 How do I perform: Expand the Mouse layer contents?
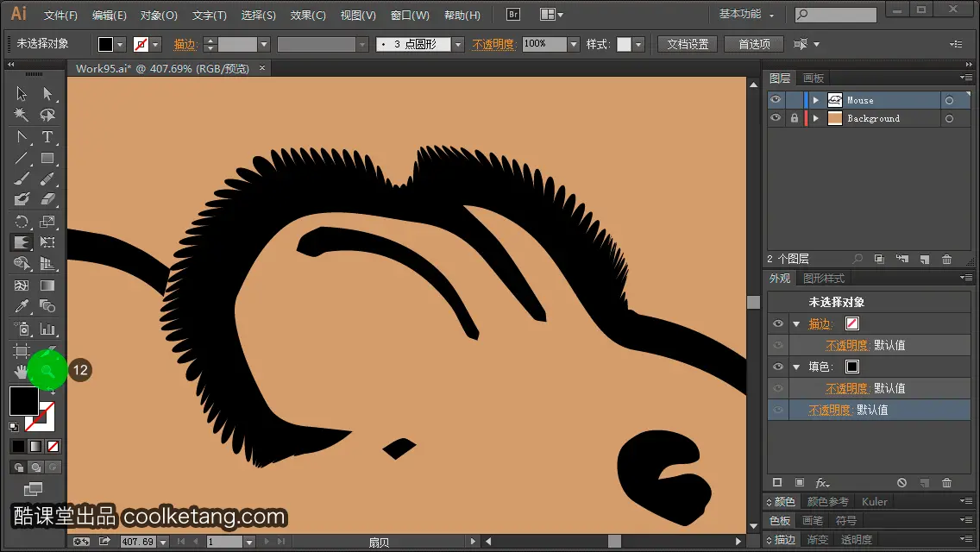(815, 100)
